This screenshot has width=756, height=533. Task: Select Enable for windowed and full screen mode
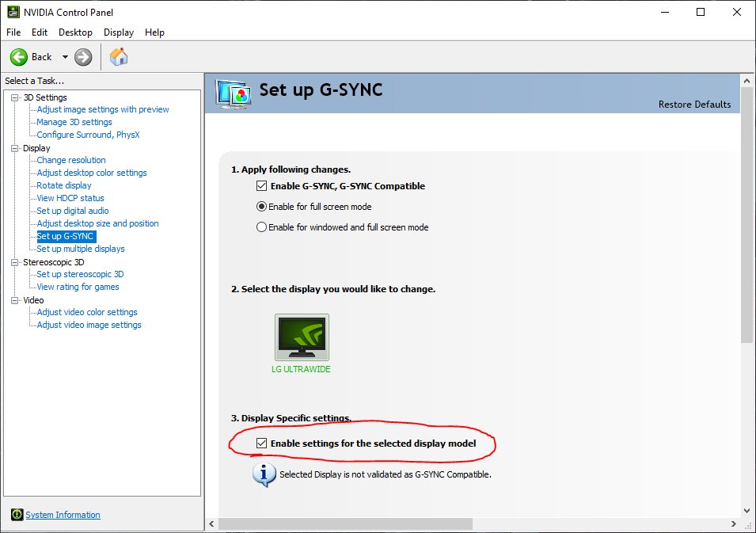pos(261,227)
